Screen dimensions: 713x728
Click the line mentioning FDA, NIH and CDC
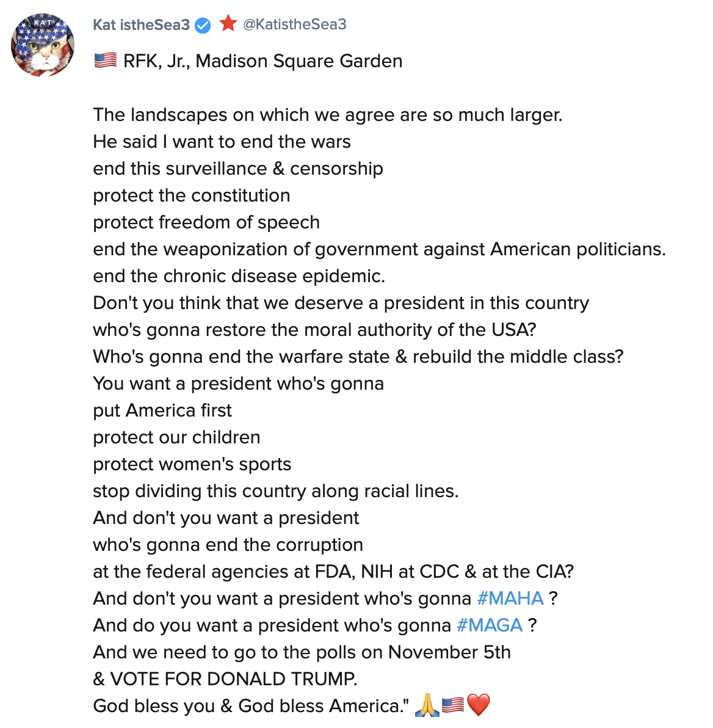tap(333, 571)
